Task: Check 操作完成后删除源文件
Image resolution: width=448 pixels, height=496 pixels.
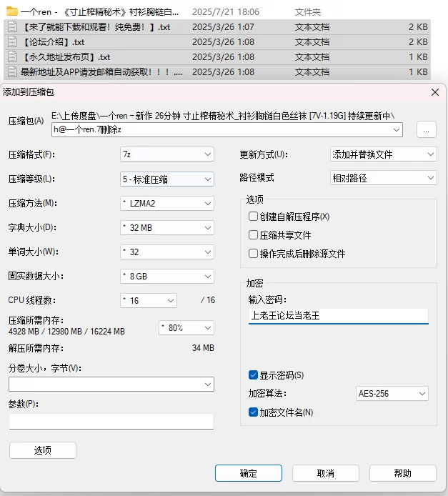Action: (253, 254)
